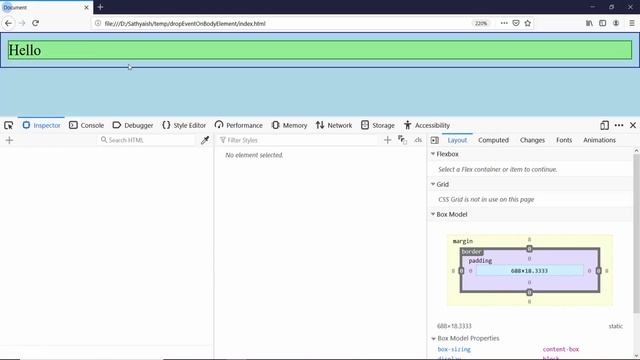640x360 pixels.
Task: Go forward using the browser forward arrow
Action: click(x=22, y=23)
